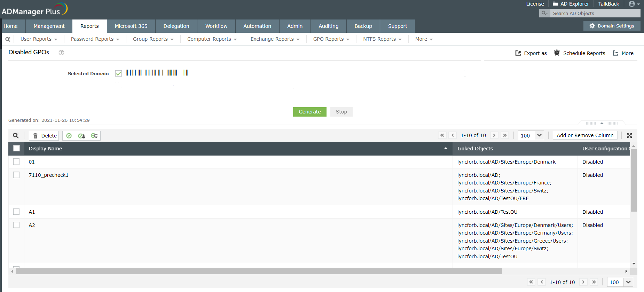Toggle the Selected Domain checkbox
Viewport: 644px width, 292px height.
click(x=118, y=73)
